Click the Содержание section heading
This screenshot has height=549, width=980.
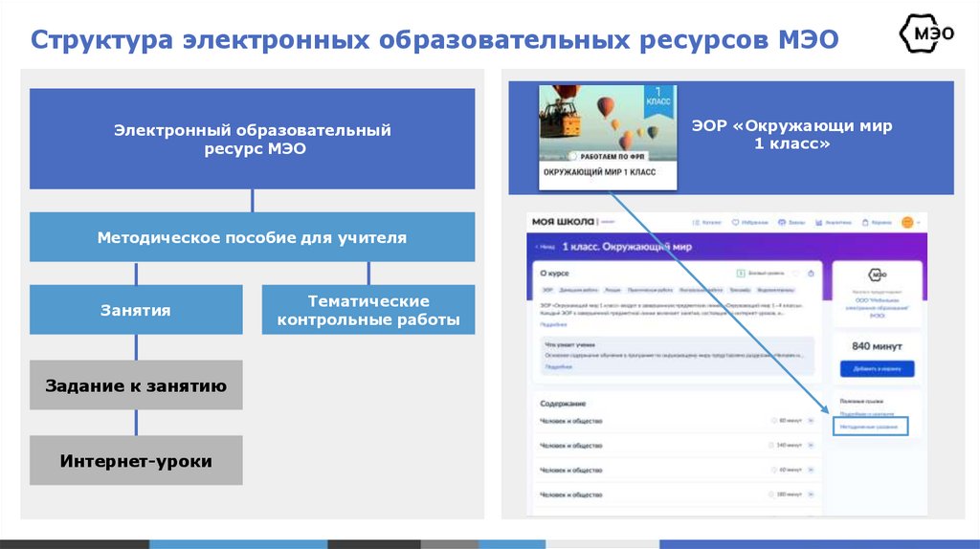pos(563,404)
